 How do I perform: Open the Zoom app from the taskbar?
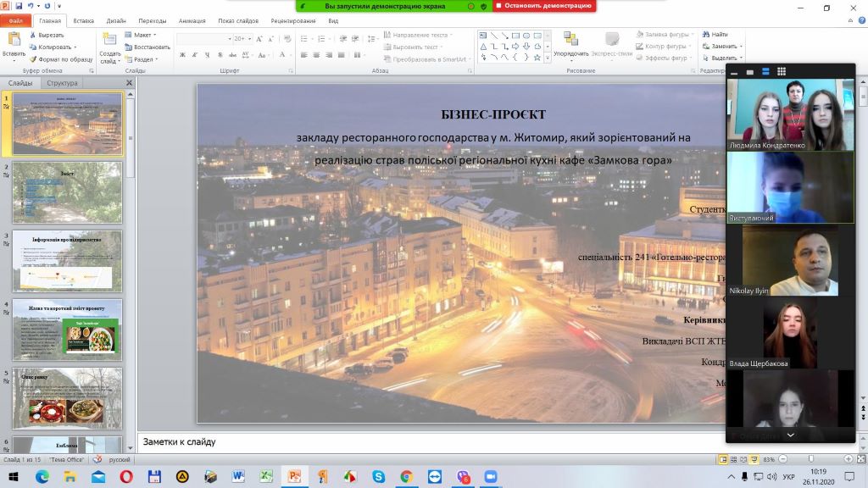coord(491,476)
